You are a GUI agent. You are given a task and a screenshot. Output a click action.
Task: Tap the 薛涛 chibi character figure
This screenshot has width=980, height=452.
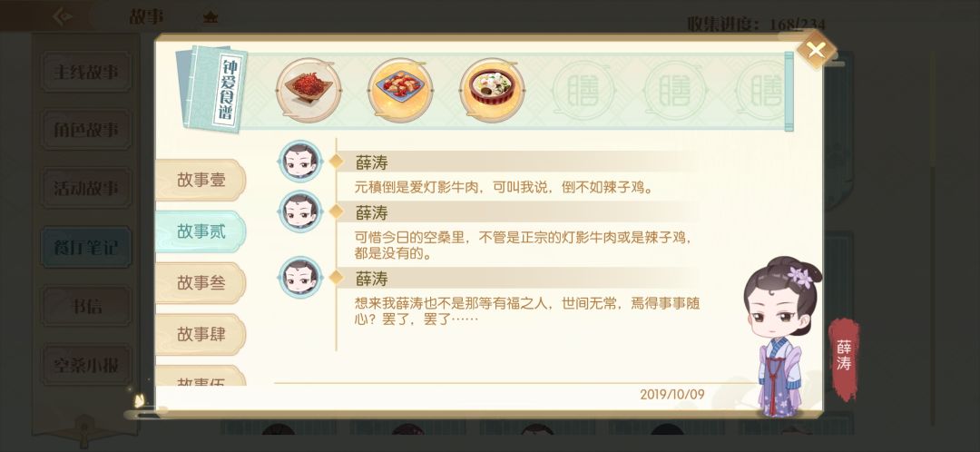click(x=780, y=336)
